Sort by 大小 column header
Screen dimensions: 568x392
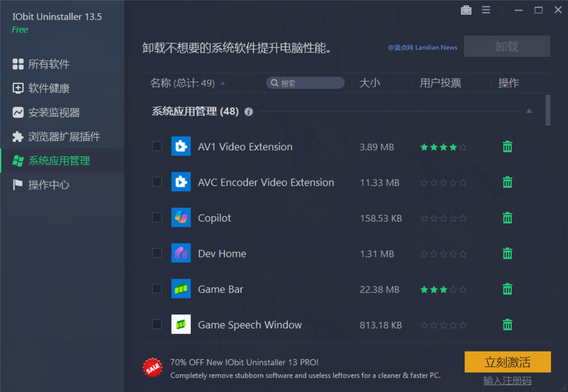click(x=370, y=83)
